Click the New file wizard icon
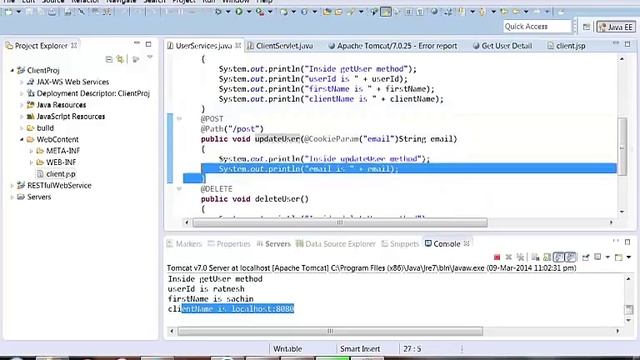This screenshot has height=360, width=640. tap(8, 12)
